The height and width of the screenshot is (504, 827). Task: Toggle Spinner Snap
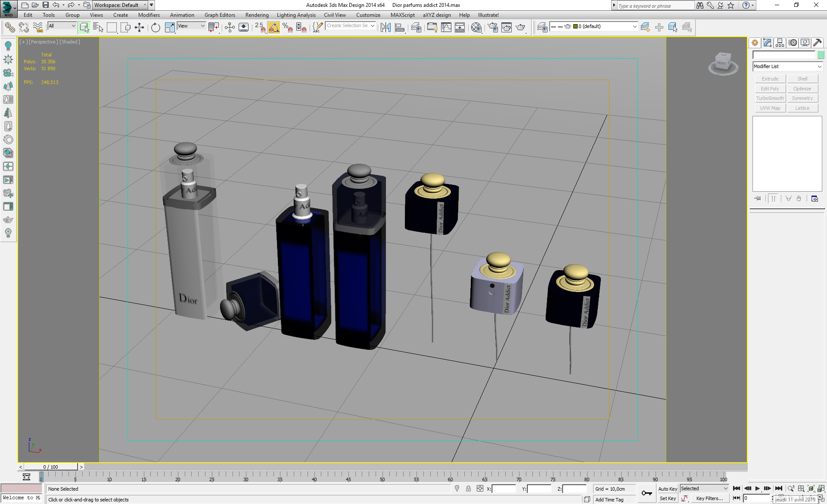pos(302,28)
